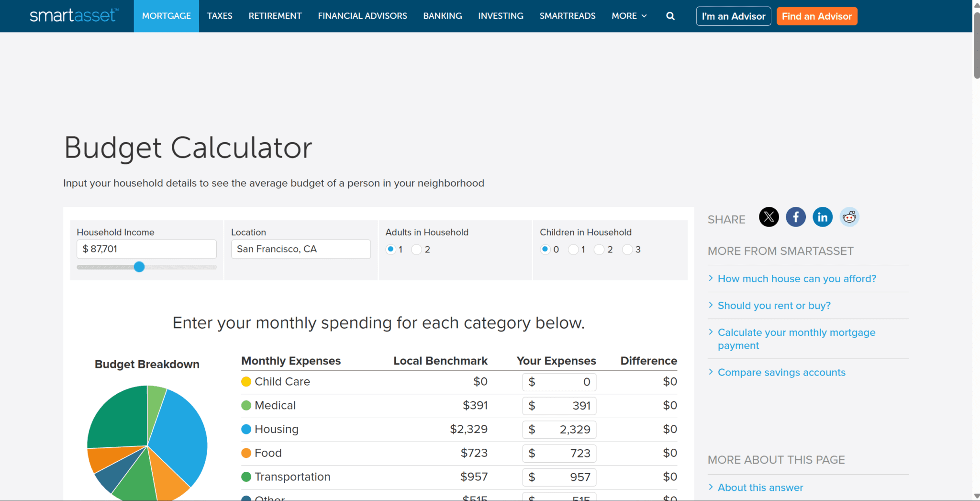Image resolution: width=980 pixels, height=501 pixels.
Task: Share page on Reddit
Action: click(x=849, y=217)
